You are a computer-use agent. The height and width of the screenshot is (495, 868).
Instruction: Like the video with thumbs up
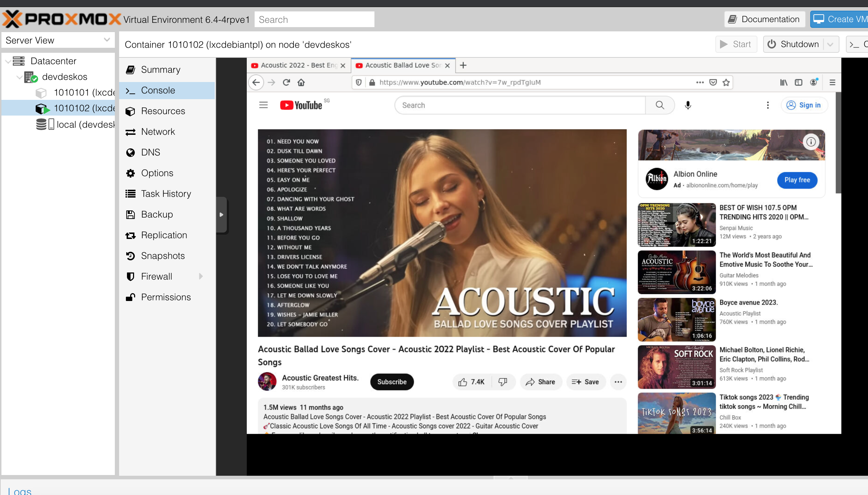(x=472, y=382)
